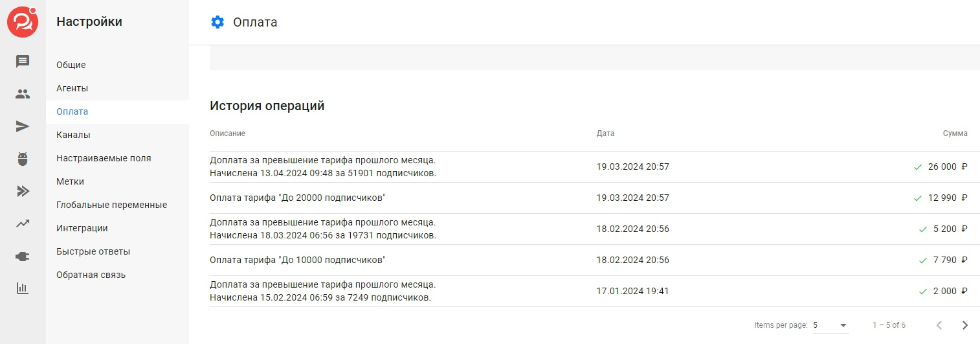Click the double-chevron automation icon
The width and height of the screenshot is (980, 344).
tap(23, 191)
